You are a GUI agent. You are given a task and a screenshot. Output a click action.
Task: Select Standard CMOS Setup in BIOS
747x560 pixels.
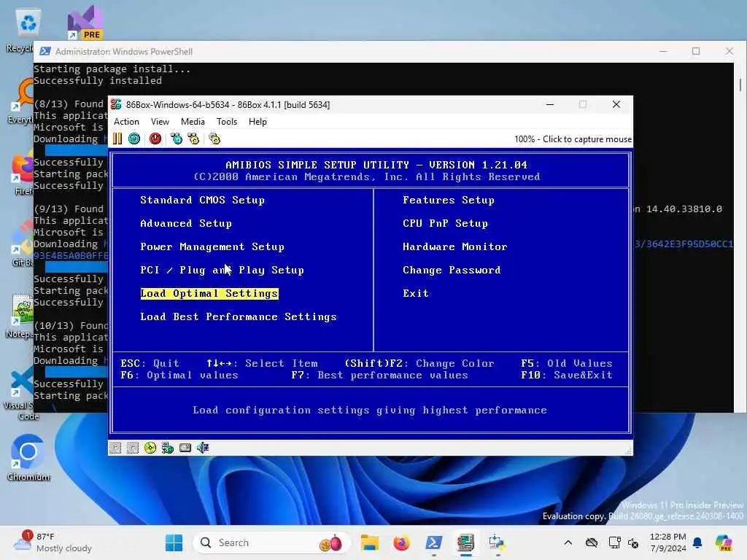202,200
